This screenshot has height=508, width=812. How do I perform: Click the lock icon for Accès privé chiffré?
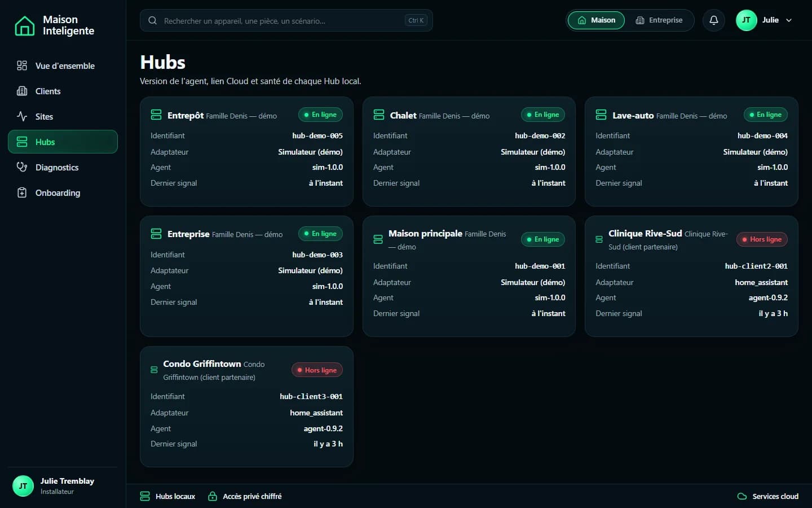tap(213, 496)
